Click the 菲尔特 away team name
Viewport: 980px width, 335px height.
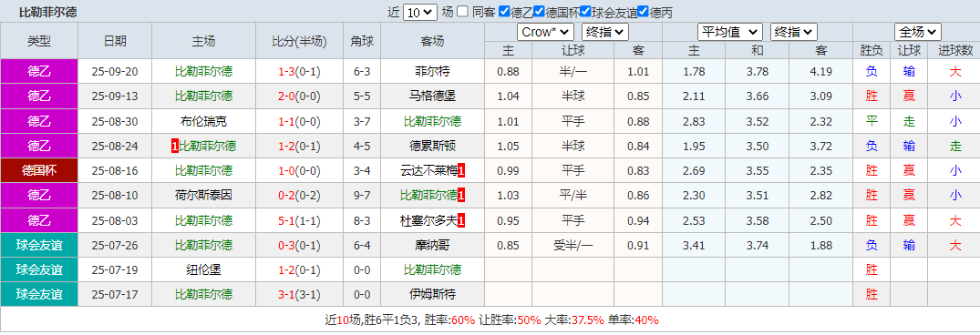tap(432, 72)
